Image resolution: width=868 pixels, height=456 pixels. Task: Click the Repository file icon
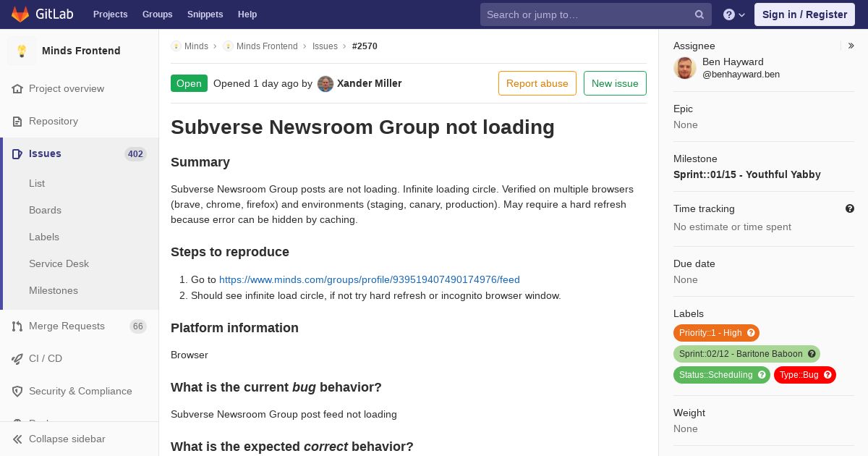pos(17,121)
